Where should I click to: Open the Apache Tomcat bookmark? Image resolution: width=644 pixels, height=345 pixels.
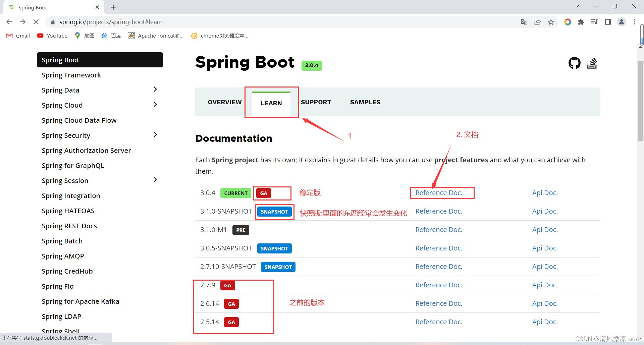click(x=156, y=36)
